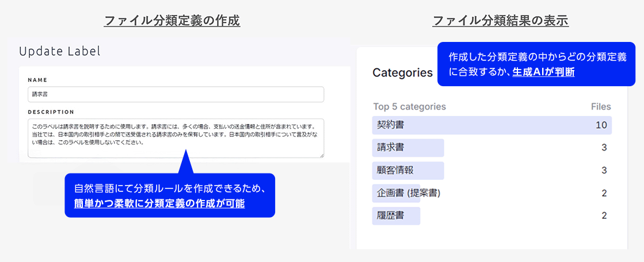Viewport: 644px width, 262px height.
Task: Click the underlined 生成AIが判断 text
Action: (x=543, y=72)
